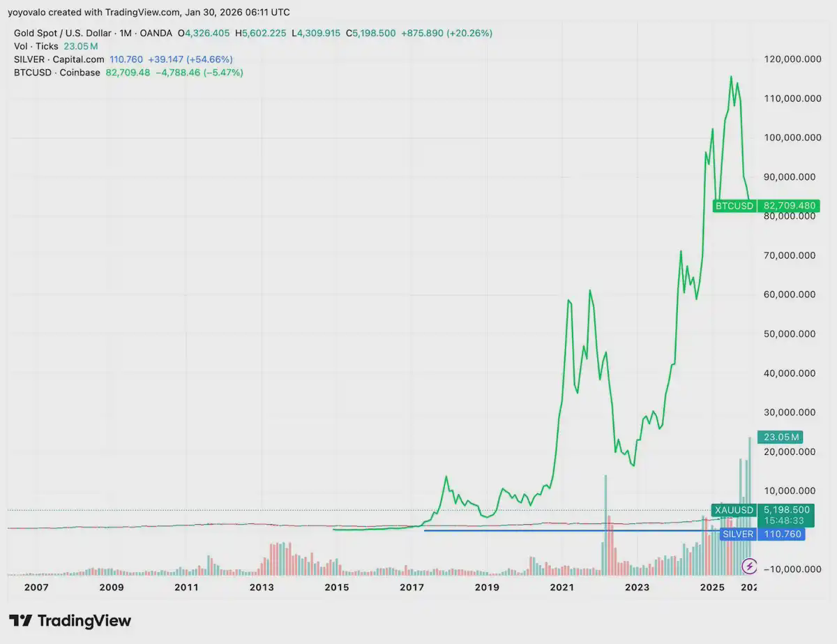Click the TradingView wordmark text
This screenshot has width=837, height=644.
tap(84, 620)
